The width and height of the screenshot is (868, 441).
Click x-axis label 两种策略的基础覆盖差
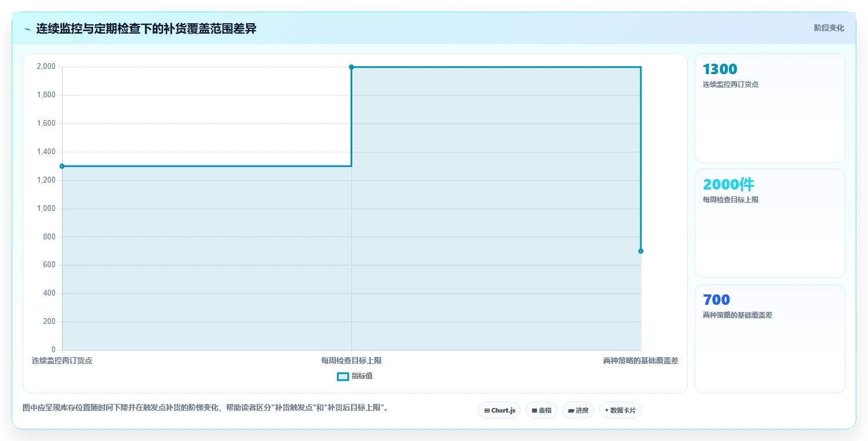click(x=641, y=360)
